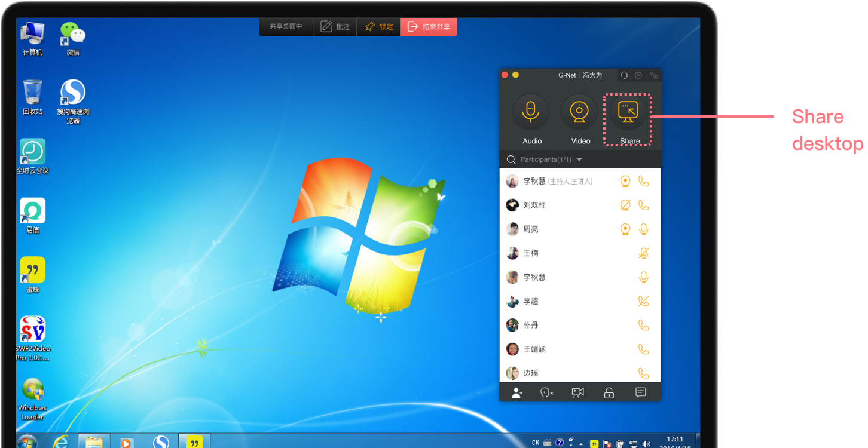Click the Audio microphone button
Screen dimensions: 868x448
pyautogui.click(x=531, y=112)
